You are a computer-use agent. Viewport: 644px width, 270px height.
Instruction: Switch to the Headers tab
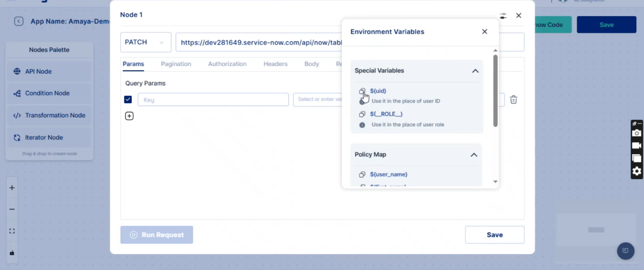point(276,64)
